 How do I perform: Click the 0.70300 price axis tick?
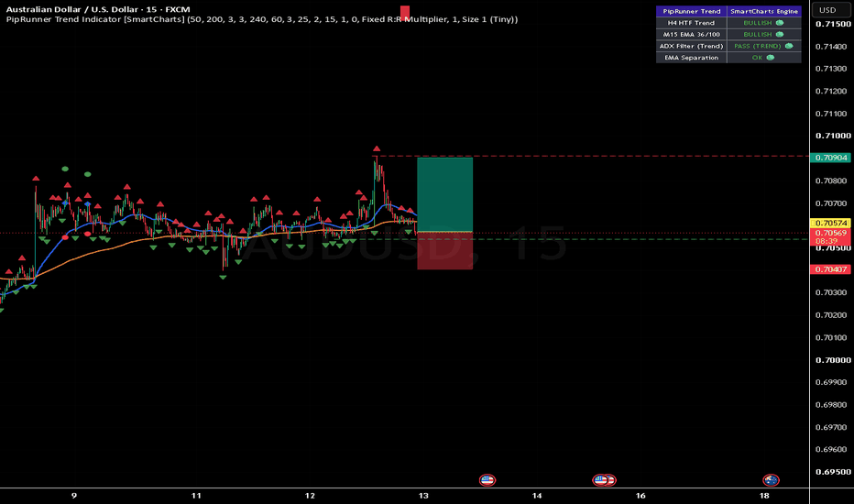[x=831, y=292]
